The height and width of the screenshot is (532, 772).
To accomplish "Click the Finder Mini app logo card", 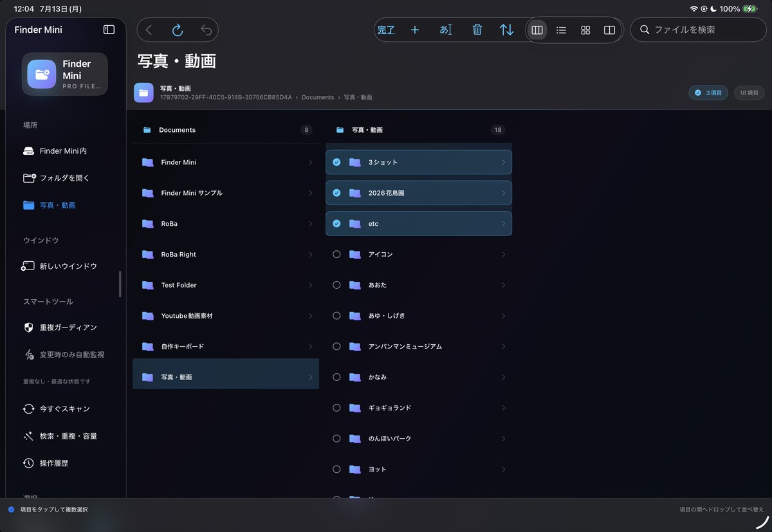I will 65,74.
